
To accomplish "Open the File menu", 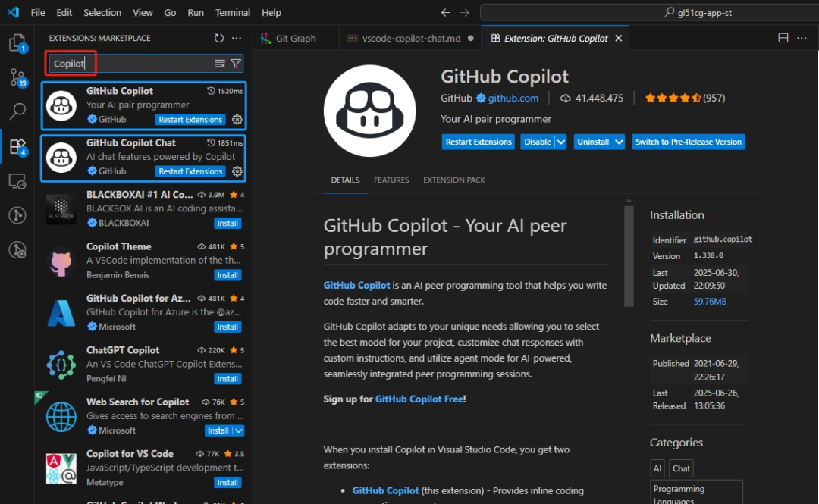I will pyautogui.click(x=38, y=13).
